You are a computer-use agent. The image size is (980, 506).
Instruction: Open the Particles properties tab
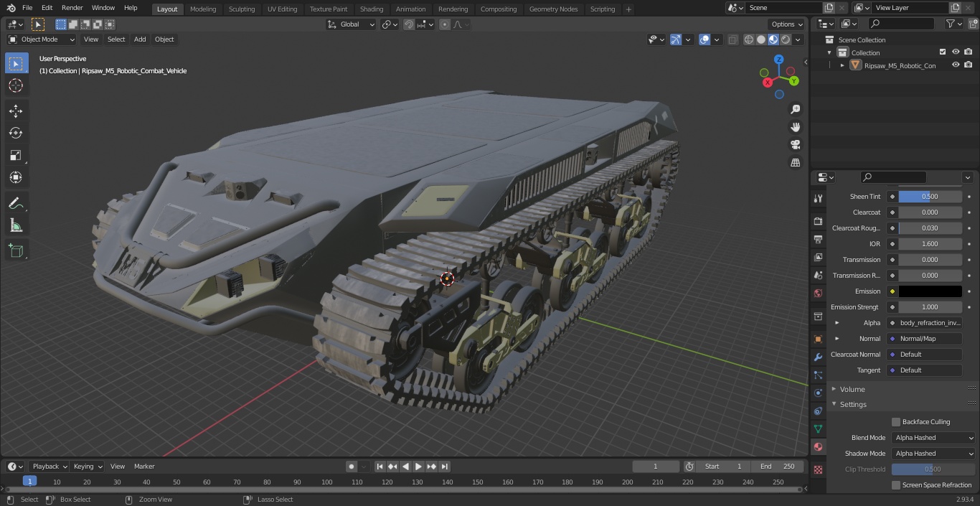(818, 375)
